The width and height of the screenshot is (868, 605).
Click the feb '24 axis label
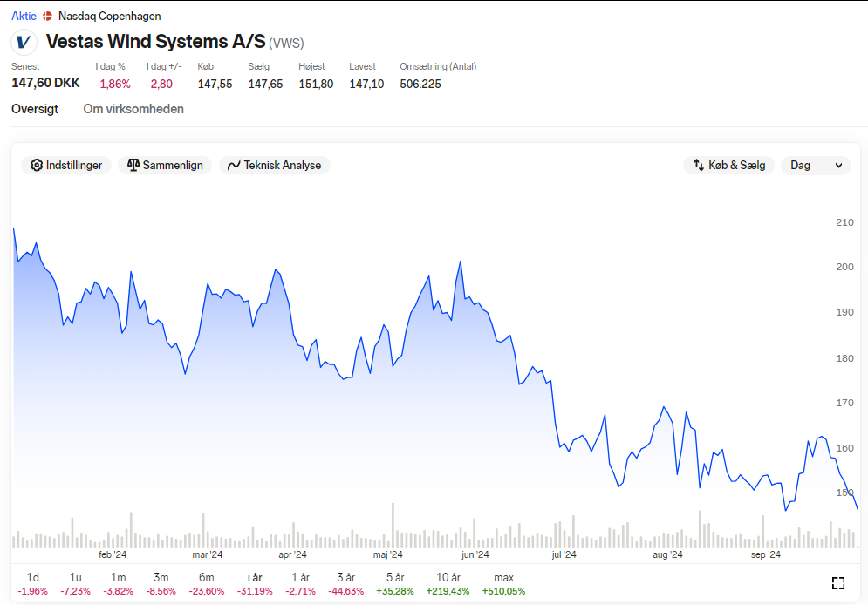tap(113, 554)
